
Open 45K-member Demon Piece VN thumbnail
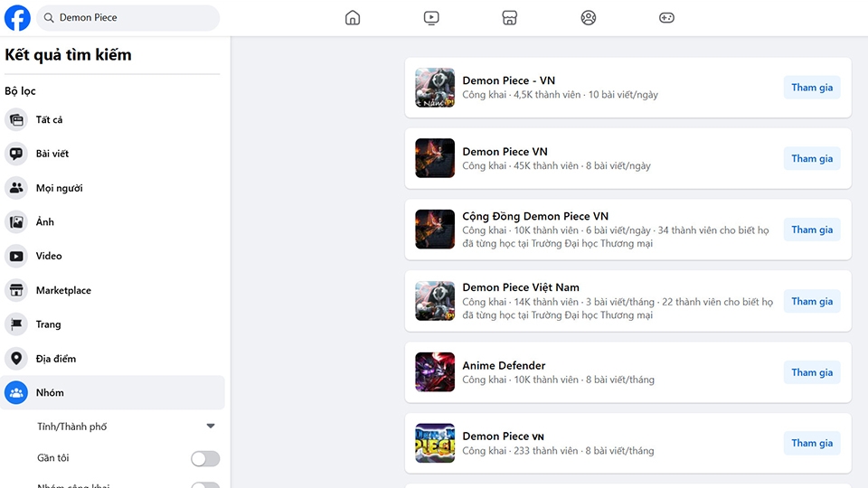pos(435,158)
